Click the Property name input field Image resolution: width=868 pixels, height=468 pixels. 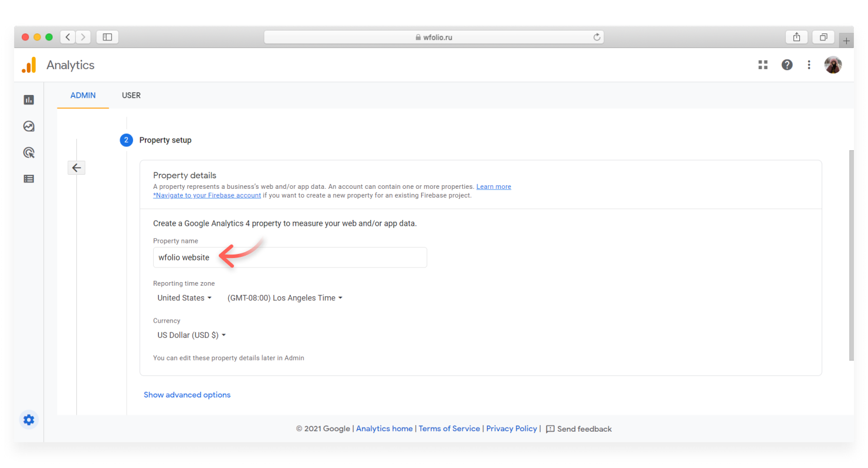click(290, 257)
